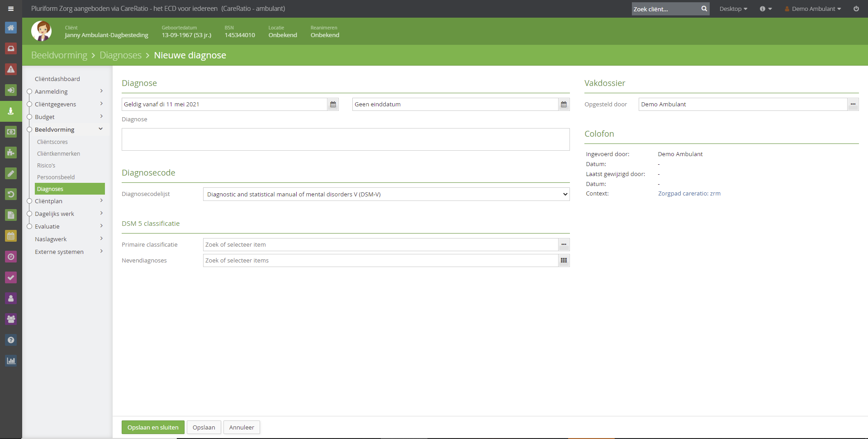Open Risico's submenu item
The image size is (868, 439).
point(46,166)
